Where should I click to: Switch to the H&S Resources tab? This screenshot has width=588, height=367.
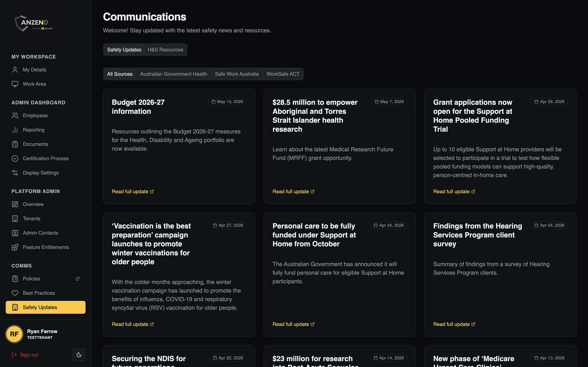pos(165,50)
